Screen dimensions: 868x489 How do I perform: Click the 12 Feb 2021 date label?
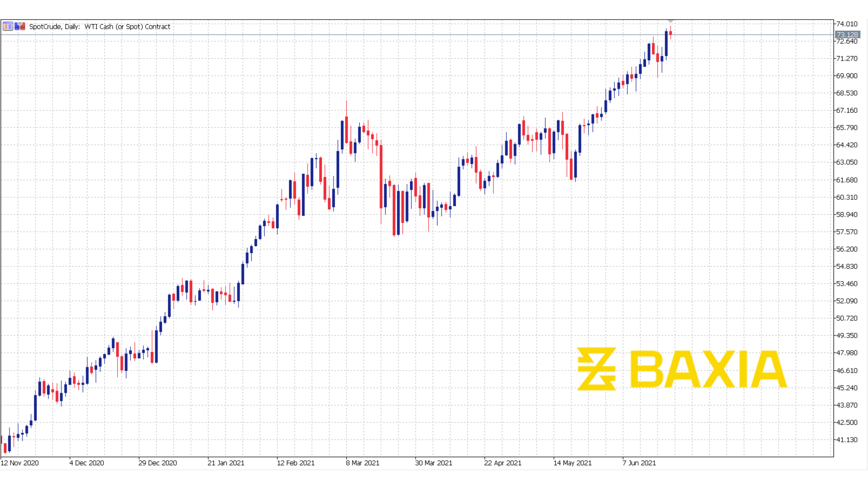[296, 463]
